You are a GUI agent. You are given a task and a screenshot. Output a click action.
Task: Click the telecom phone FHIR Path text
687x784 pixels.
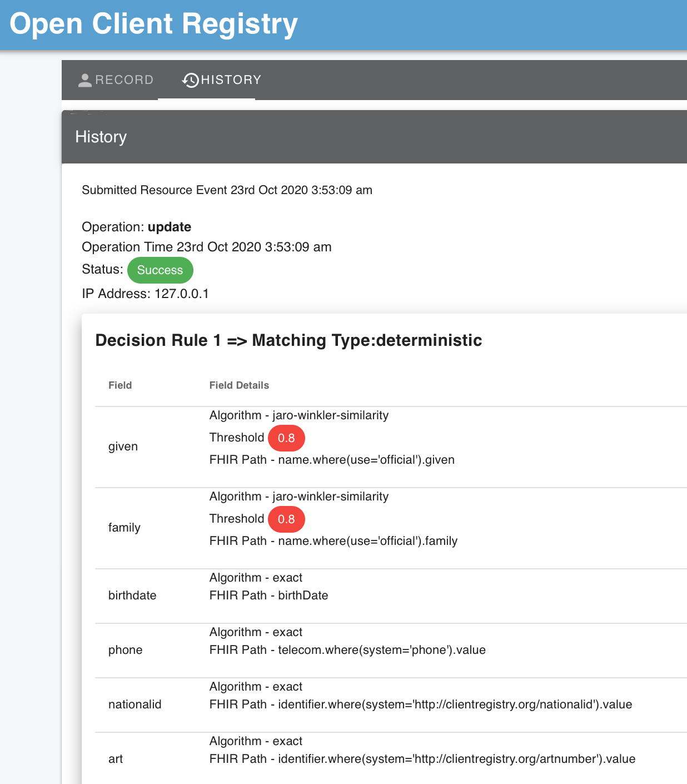pos(347,650)
